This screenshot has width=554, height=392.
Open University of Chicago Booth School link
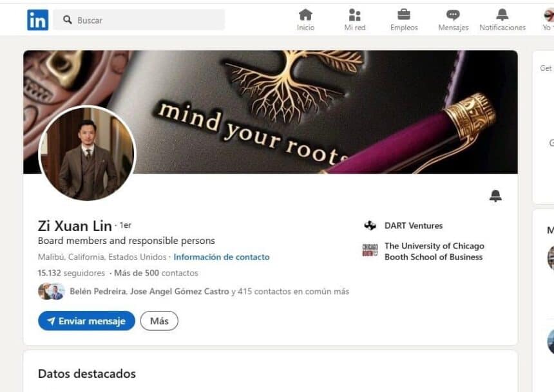(x=434, y=252)
